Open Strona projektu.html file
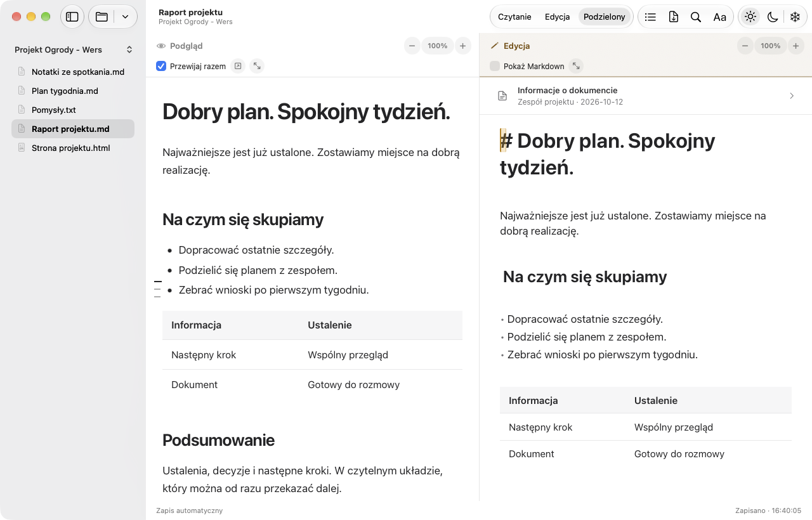The image size is (812, 520). pos(73,148)
